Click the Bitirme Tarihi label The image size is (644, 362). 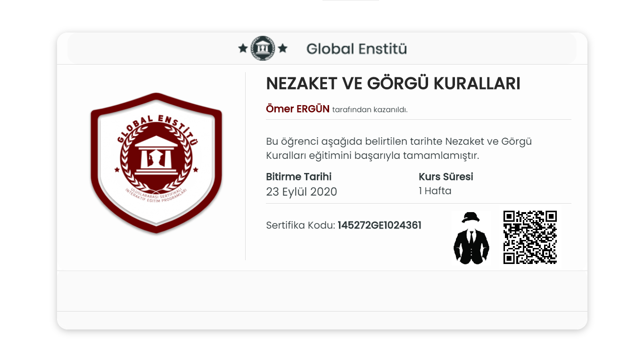[x=299, y=177]
